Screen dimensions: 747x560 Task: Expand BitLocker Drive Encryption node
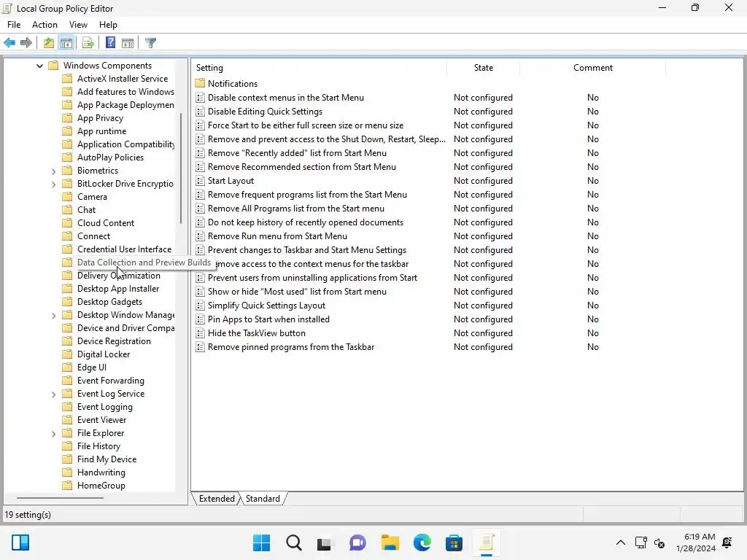[x=53, y=184]
